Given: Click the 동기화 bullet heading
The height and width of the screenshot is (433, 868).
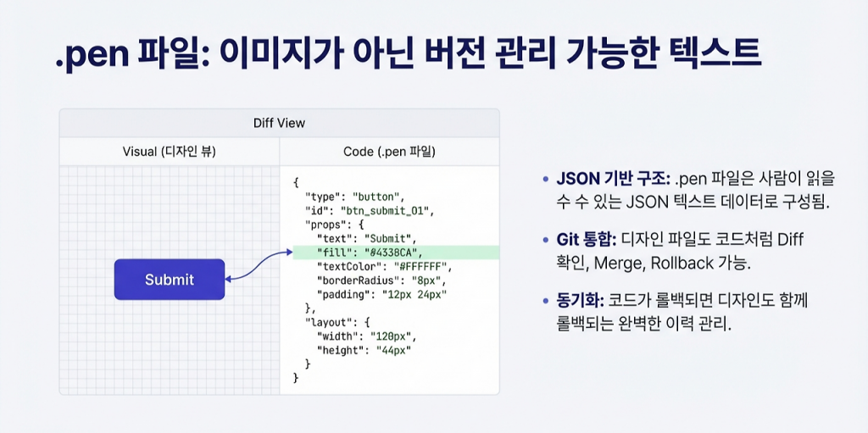Looking at the screenshot, I should pos(581,301).
